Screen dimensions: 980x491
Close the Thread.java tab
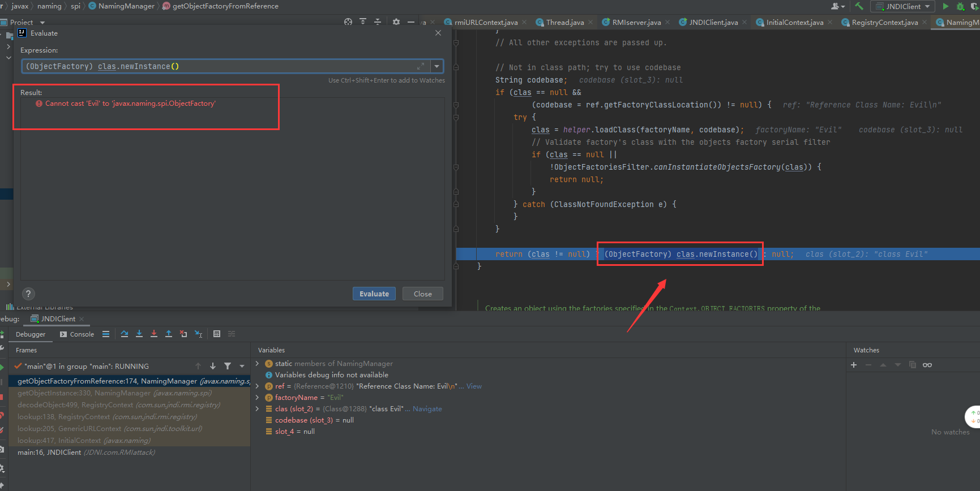[590, 23]
